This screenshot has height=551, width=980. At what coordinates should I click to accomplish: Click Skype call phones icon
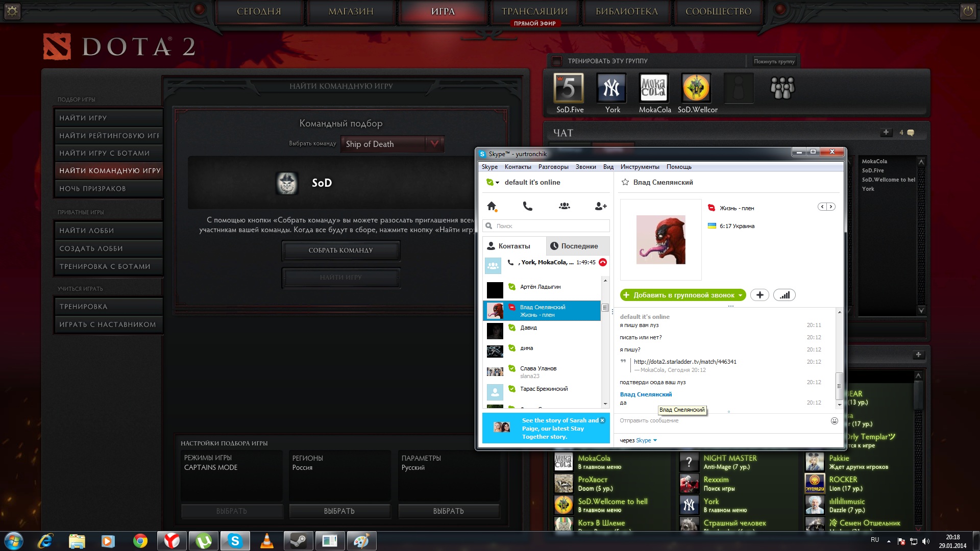(x=528, y=206)
